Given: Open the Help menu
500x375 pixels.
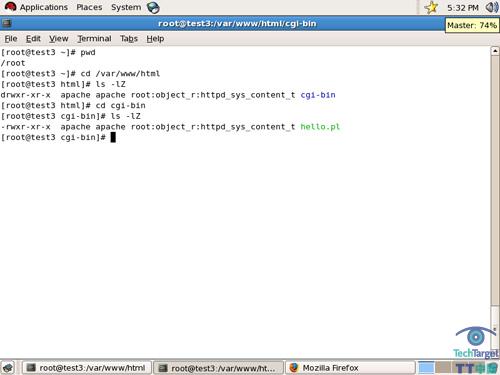Looking at the screenshot, I should 155,39.
